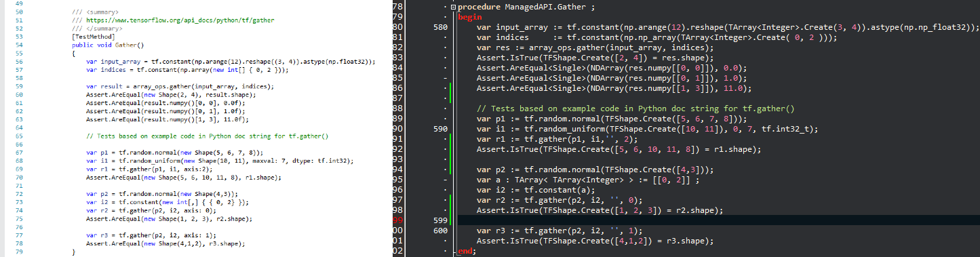Click the red 'end;' keyword

(467, 251)
